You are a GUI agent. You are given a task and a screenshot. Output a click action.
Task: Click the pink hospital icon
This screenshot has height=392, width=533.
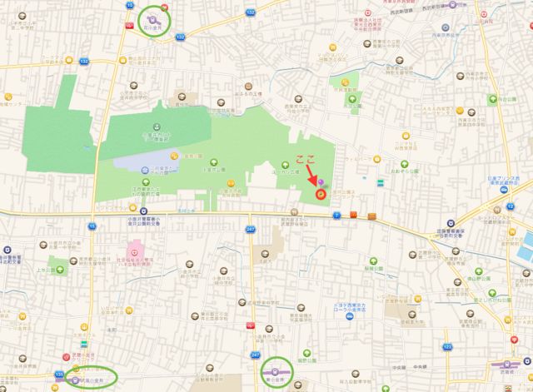coord(132,249)
